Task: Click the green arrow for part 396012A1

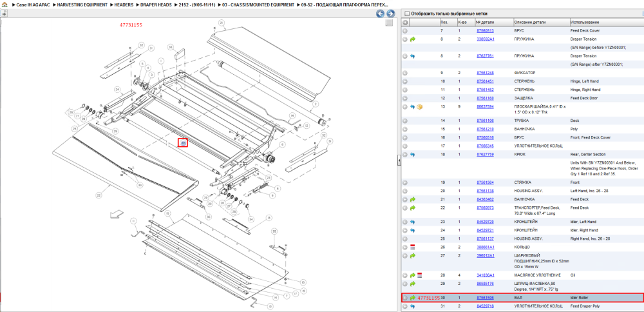Action: [413, 256]
